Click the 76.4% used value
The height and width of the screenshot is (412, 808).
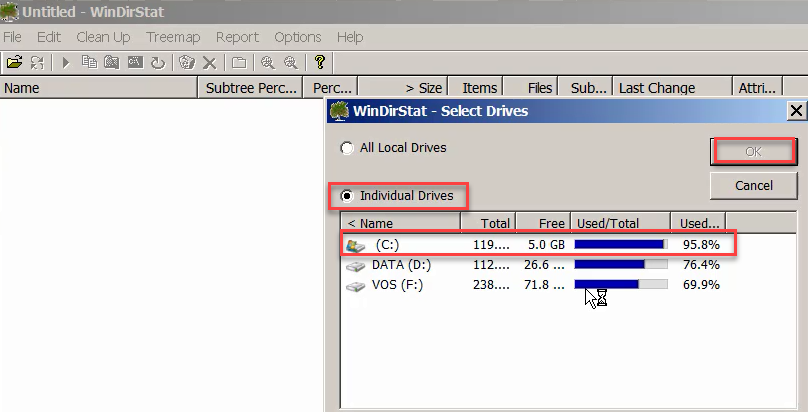701,265
